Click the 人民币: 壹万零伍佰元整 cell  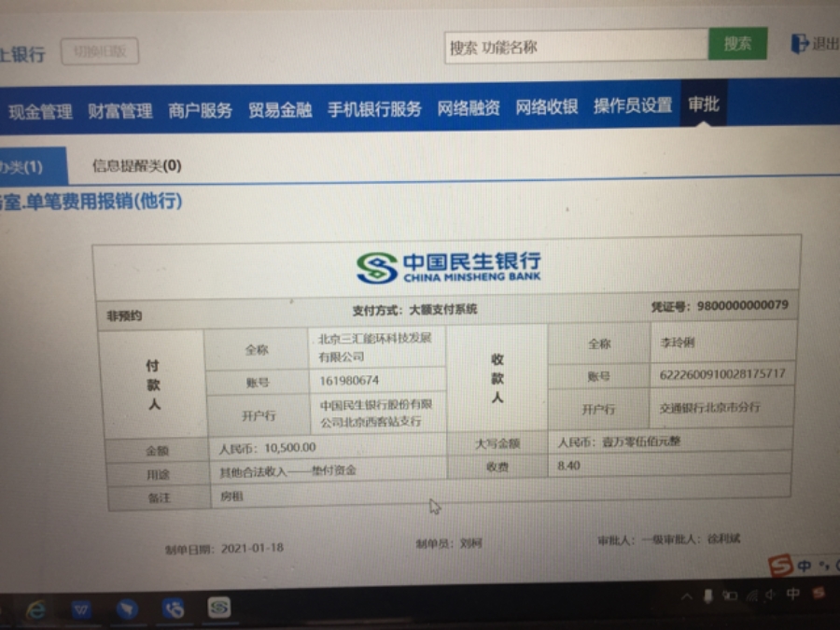[619, 442]
